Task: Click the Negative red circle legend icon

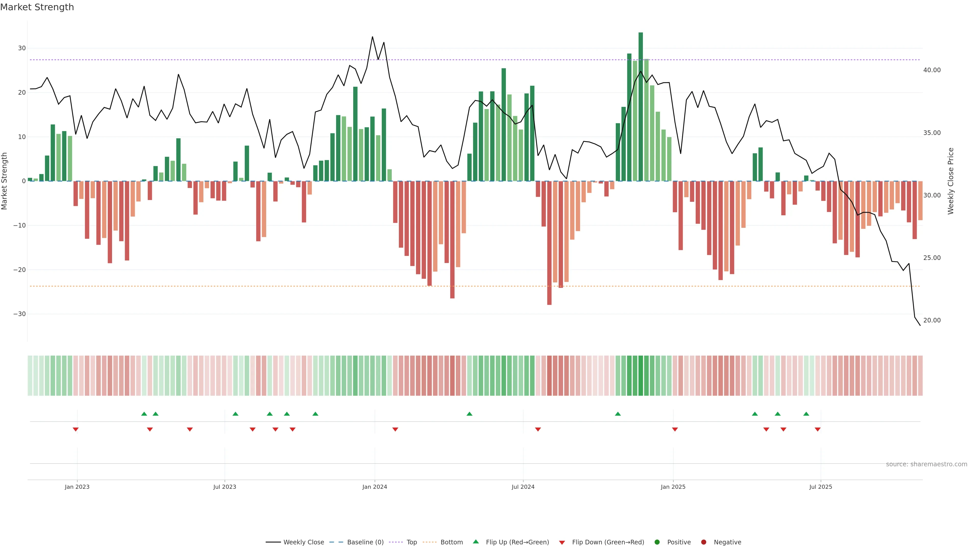Action: (703, 542)
